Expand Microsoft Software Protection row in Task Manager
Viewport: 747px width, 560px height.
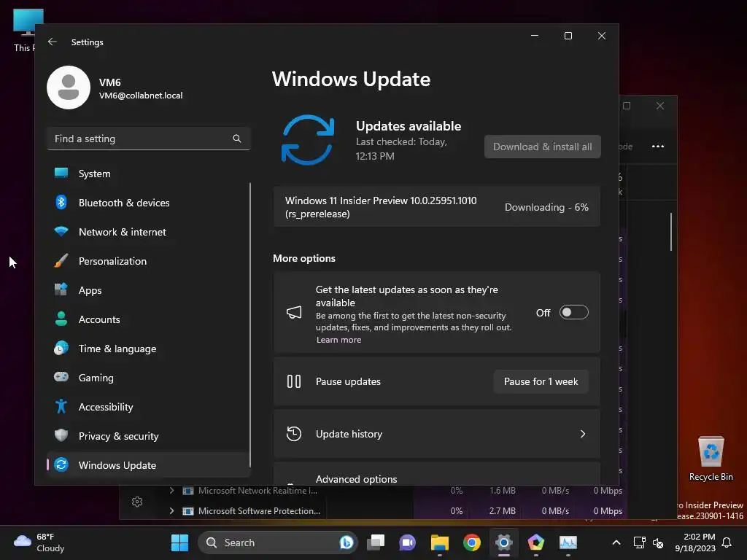172,511
